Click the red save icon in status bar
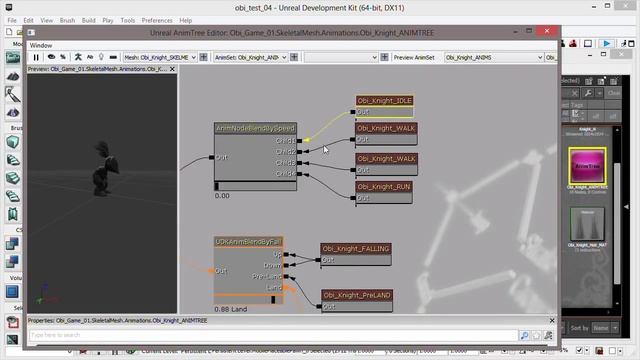Screen dimensions: 640x360 coord(599,350)
